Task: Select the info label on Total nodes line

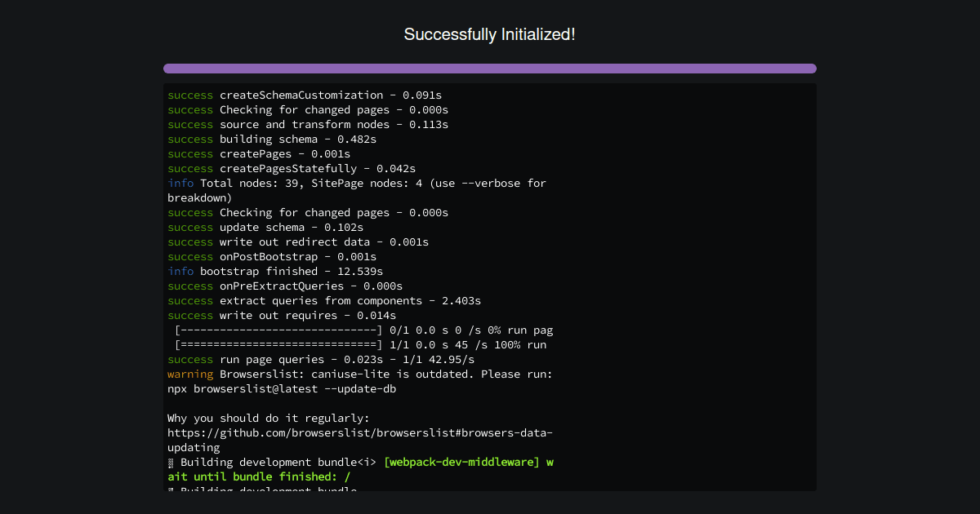Action: click(180, 183)
